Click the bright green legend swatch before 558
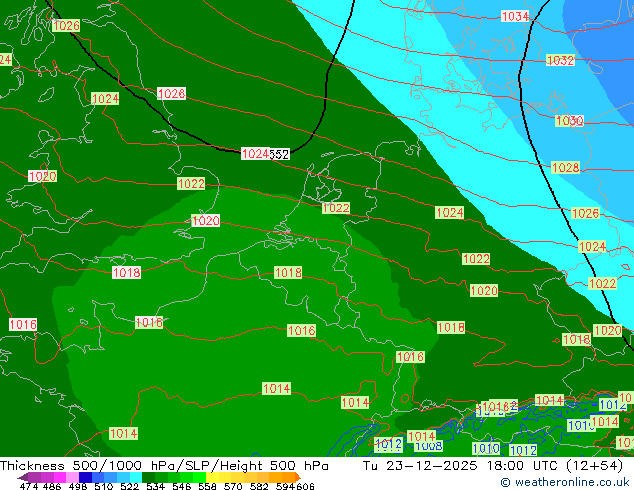The height and width of the screenshot is (490, 634). point(199,477)
